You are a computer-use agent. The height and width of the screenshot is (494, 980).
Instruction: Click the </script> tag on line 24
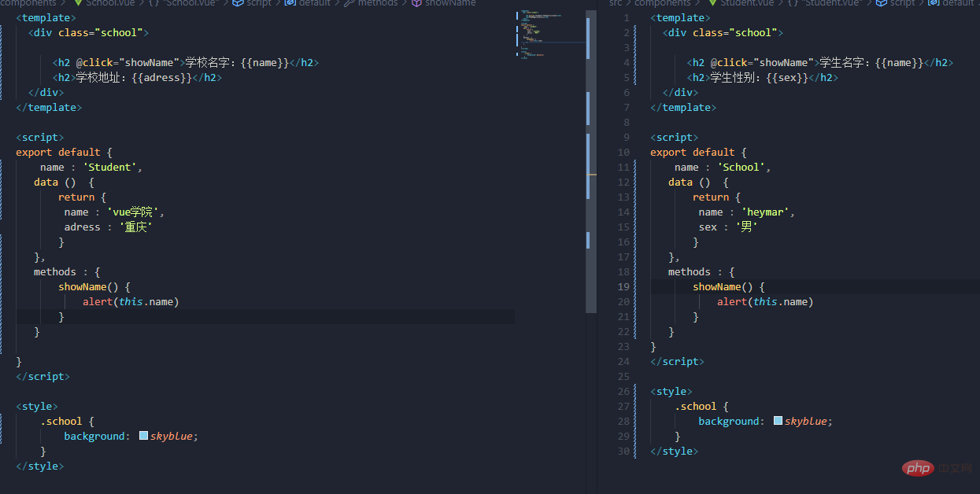point(677,361)
